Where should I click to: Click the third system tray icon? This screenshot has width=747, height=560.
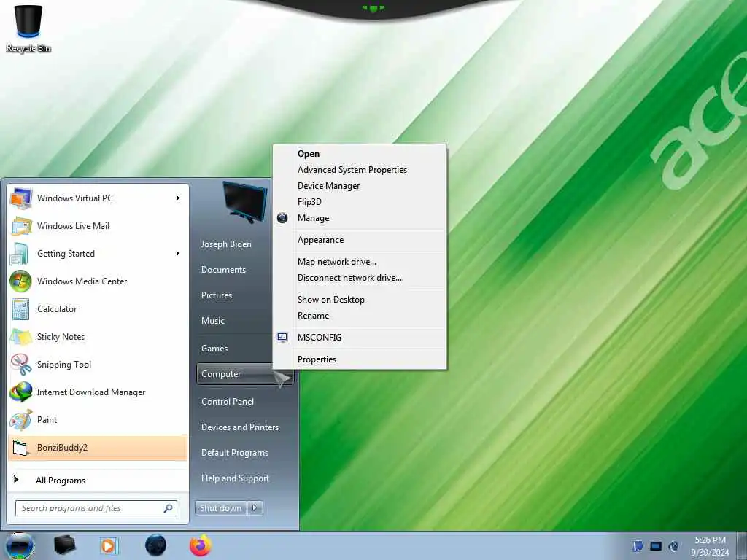click(x=673, y=546)
